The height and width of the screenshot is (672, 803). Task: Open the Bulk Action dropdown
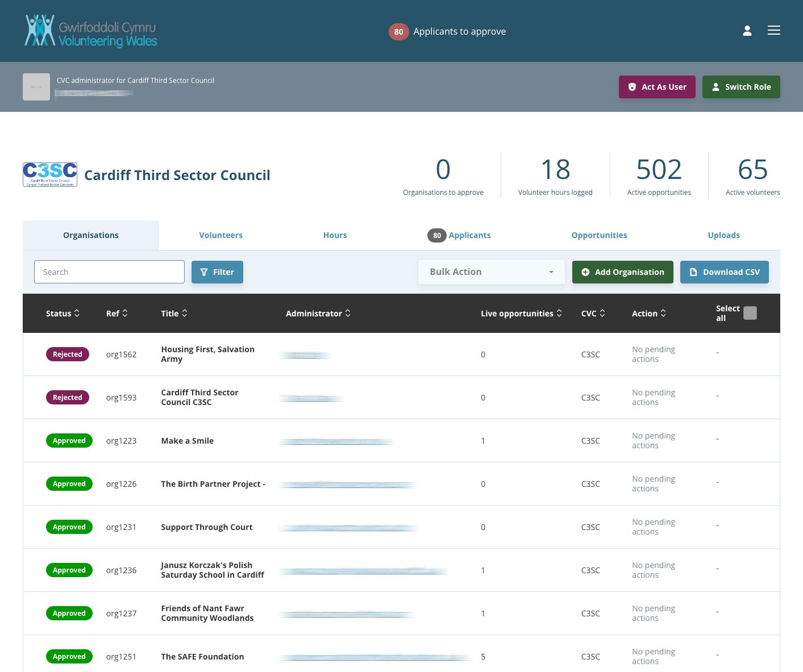(x=492, y=272)
